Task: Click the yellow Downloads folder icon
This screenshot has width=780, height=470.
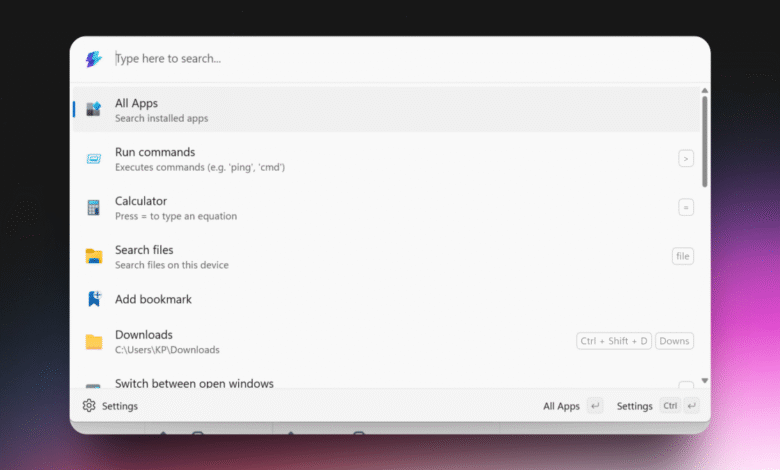Action: (x=94, y=342)
